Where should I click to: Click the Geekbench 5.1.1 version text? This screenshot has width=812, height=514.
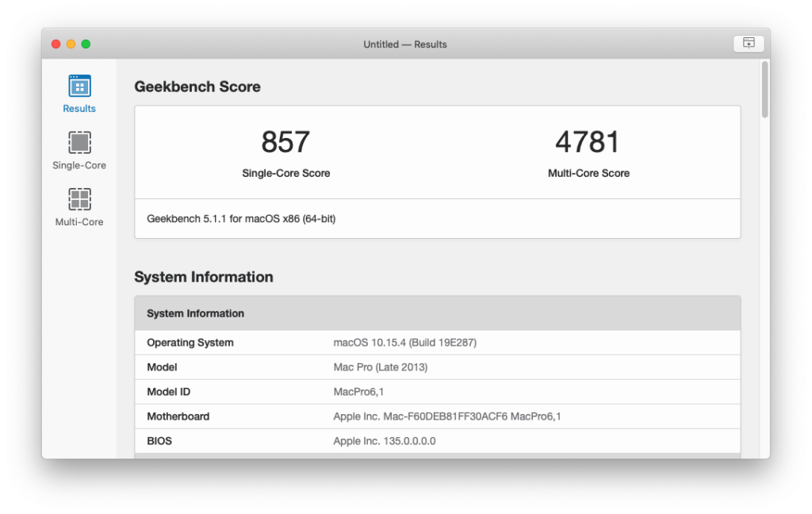241,219
